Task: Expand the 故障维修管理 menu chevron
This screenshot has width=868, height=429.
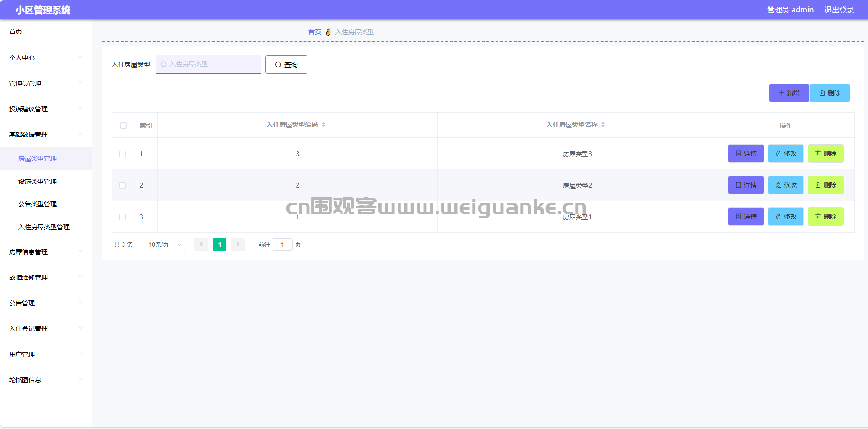Action: pos(81,277)
